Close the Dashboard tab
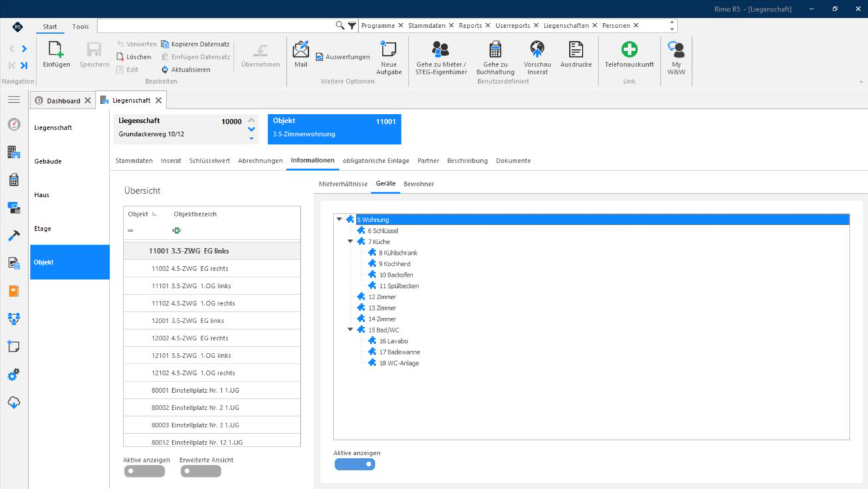This screenshot has height=489, width=868. (88, 101)
